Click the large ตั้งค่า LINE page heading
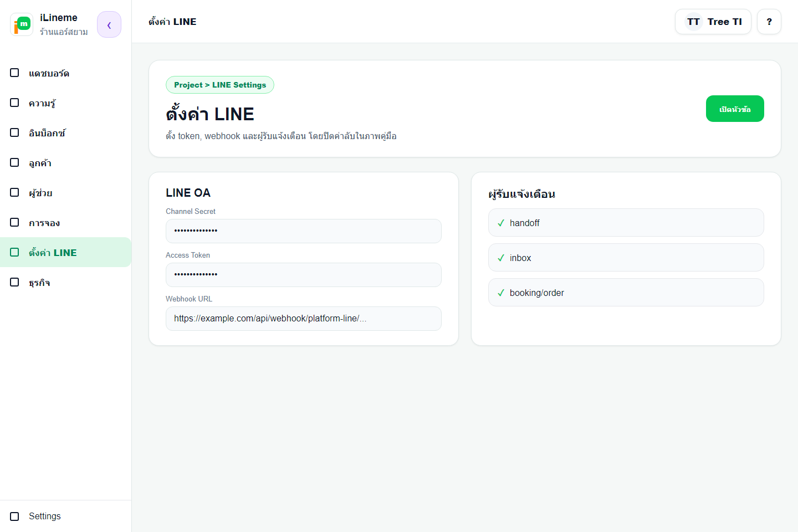This screenshot has width=798, height=532. point(210,114)
